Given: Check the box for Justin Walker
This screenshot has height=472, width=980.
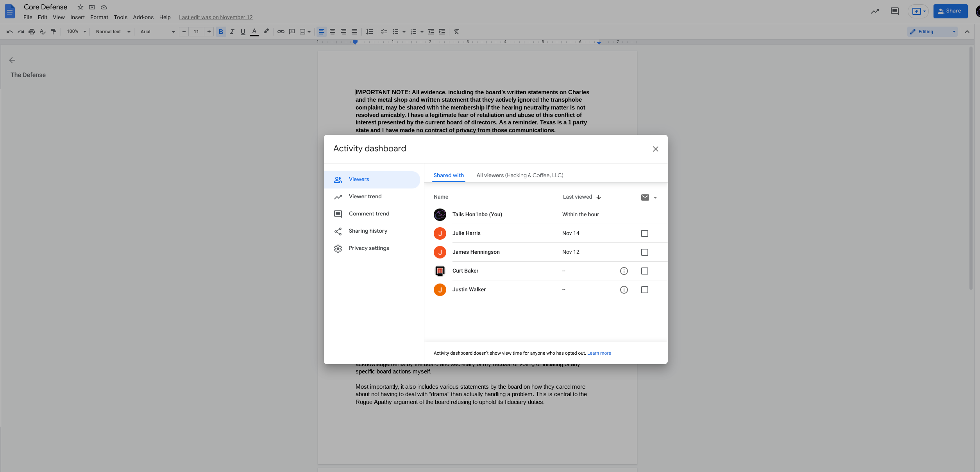Looking at the screenshot, I should 644,290.
